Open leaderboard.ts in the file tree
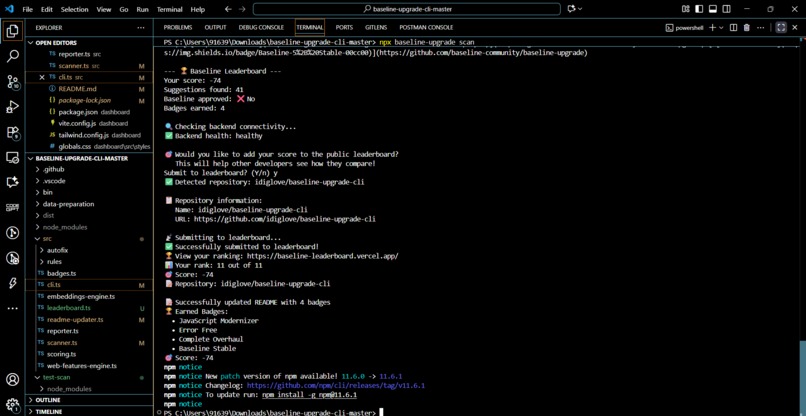The image size is (806, 416). (x=68, y=308)
